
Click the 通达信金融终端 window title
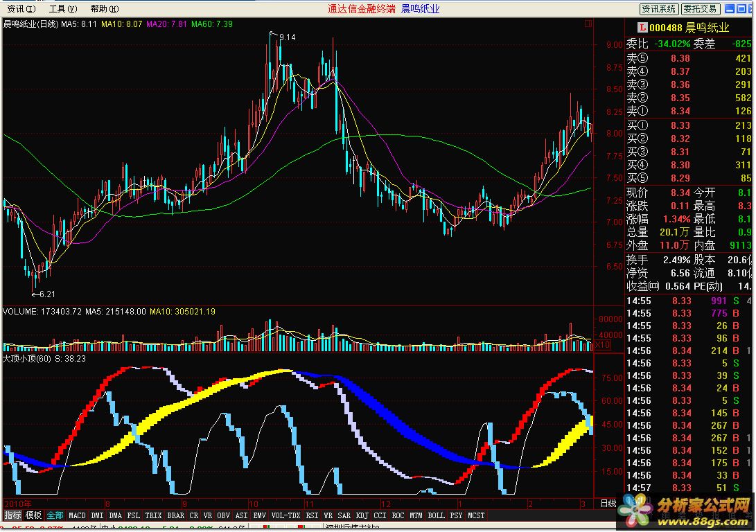(362, 9)
